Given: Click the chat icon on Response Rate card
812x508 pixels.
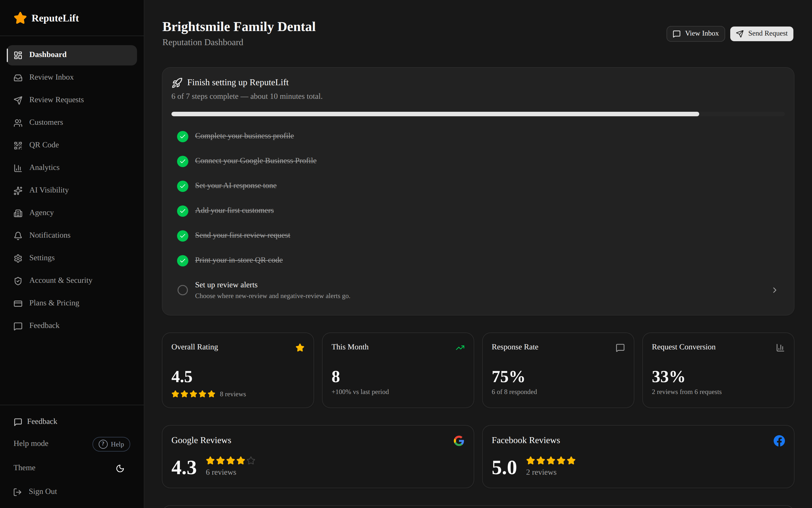Looking at the screenshot, I should click(x=620, y=347).
